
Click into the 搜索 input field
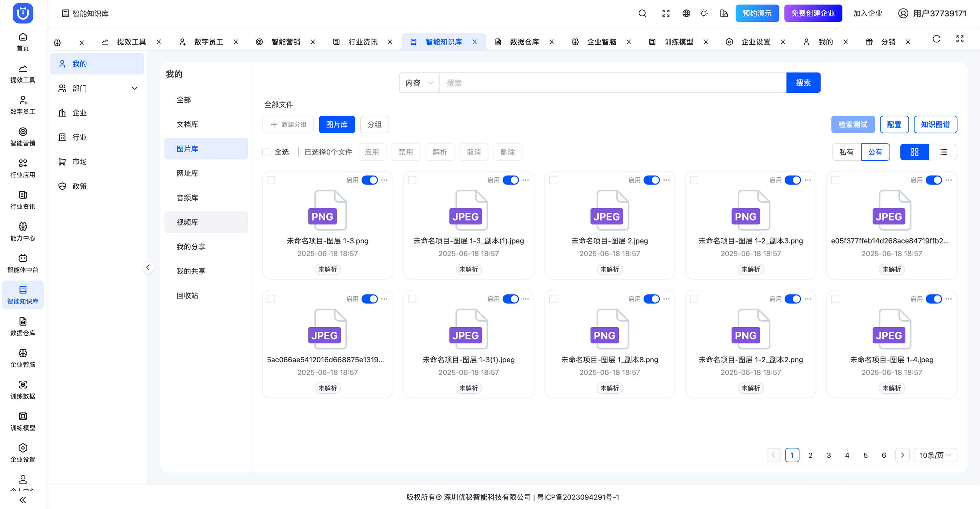click(612, 83)
